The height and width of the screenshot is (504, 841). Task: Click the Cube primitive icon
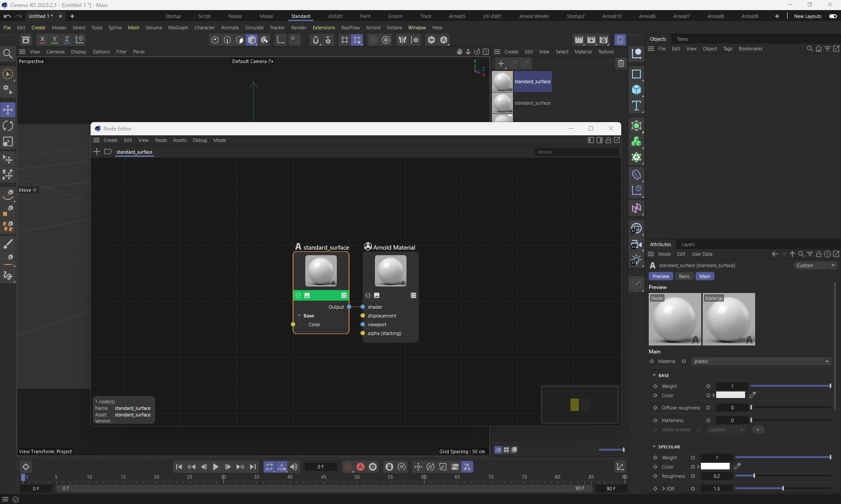(x=636, y=90)
